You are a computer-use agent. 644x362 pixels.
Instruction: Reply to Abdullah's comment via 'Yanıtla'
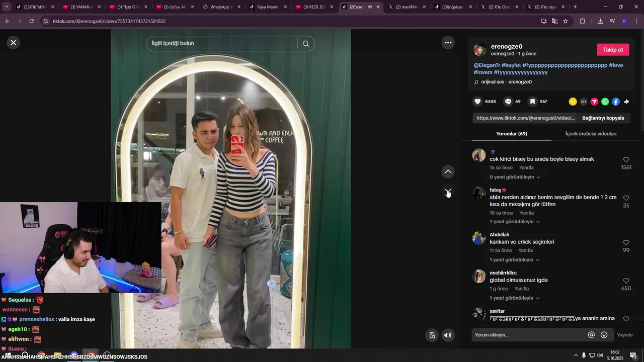click(525, 250)
